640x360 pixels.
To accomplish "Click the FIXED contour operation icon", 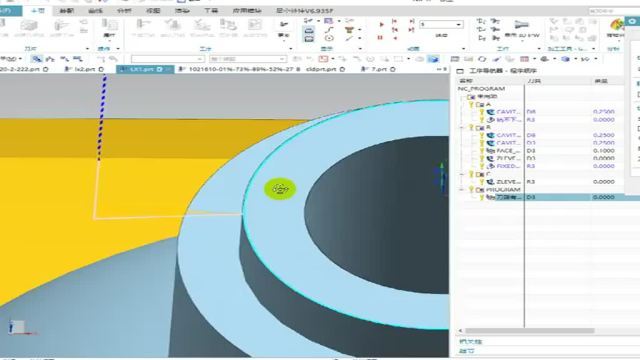I will pyautogui.click(x=490, y=166).
